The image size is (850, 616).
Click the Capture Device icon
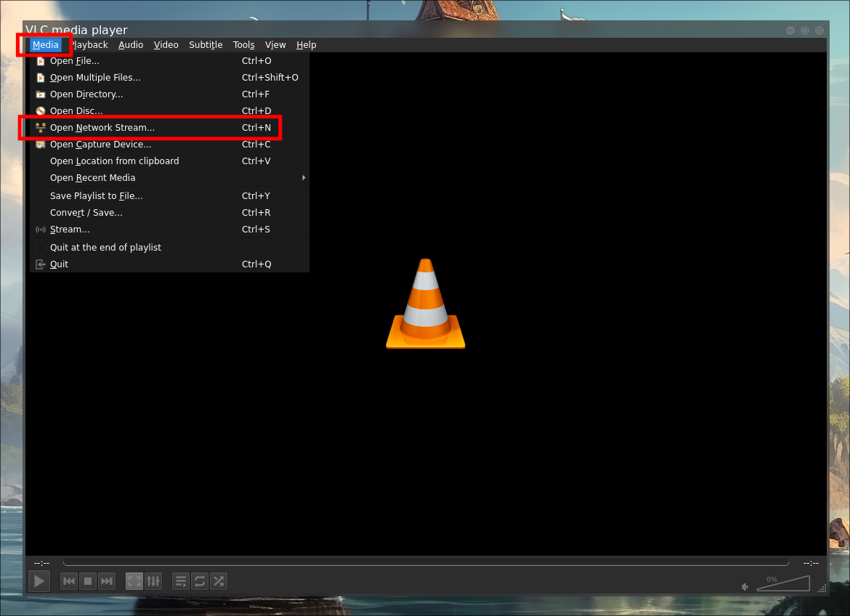pyautogui.click(x=40, y=145)
